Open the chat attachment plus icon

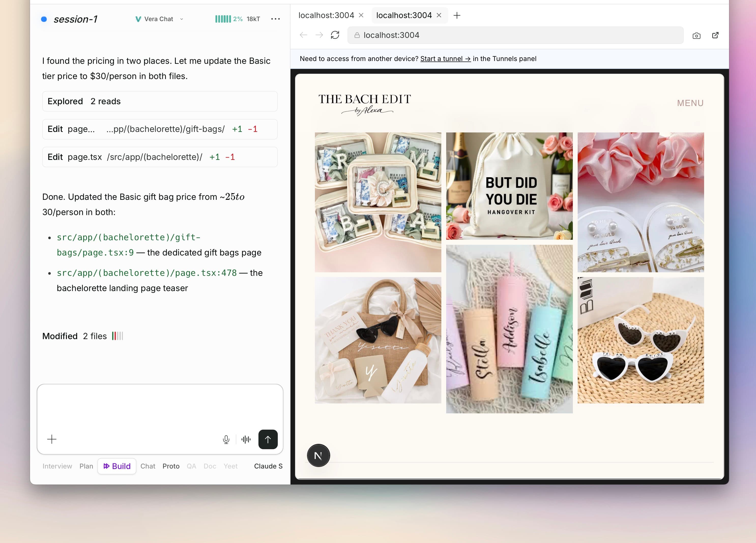pos(52,439)
